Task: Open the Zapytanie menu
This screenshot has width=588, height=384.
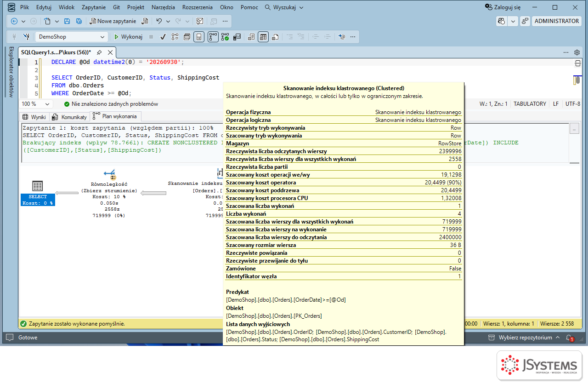Action: 94,7
